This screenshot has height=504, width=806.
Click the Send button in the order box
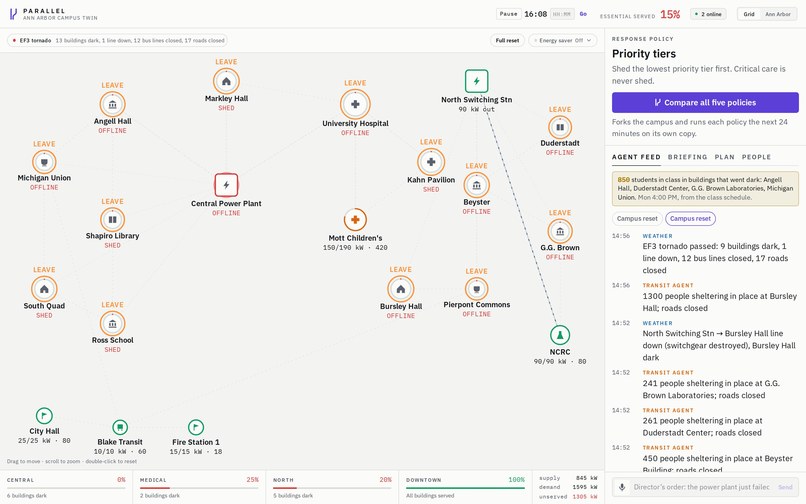tap(785, 487)
